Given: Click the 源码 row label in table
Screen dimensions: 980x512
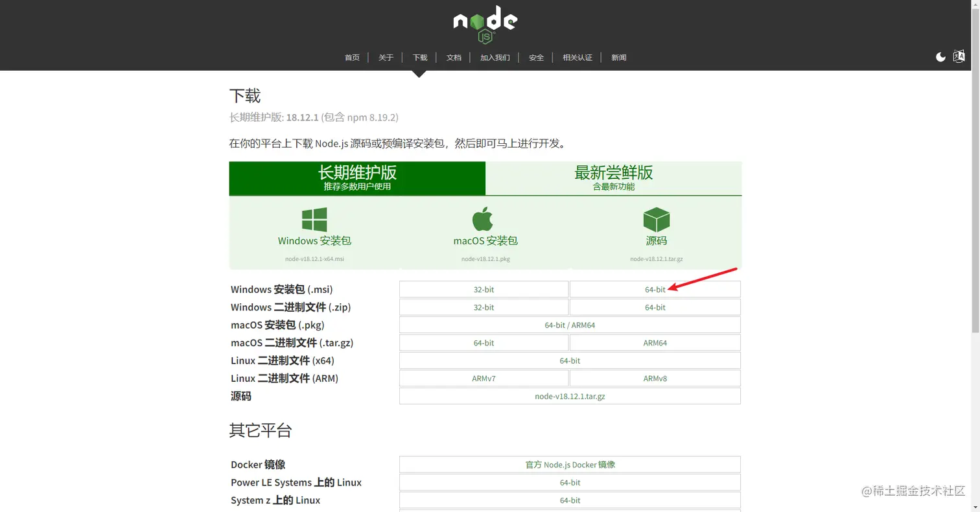Looking at the screenshot, I should coord(241,396).
